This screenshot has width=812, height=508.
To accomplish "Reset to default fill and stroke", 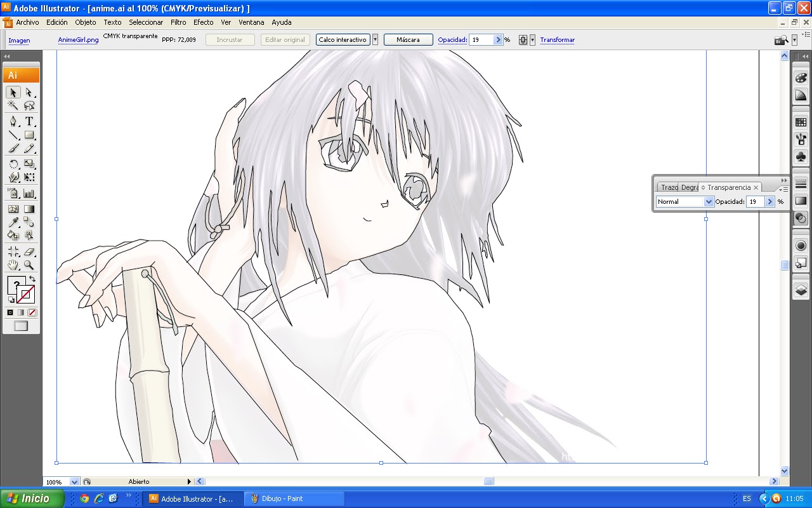I will pyautogui.click(x=11, y=300).
